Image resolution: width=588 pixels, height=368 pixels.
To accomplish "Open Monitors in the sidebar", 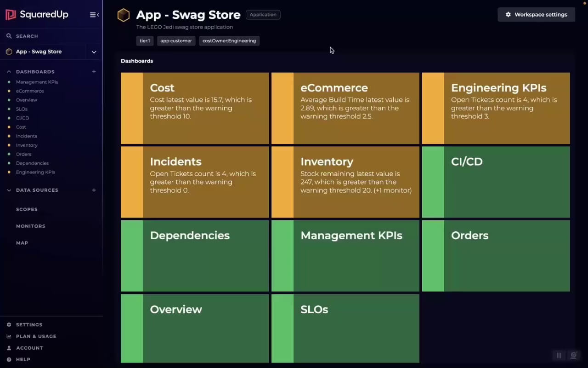I will (31, 226).
